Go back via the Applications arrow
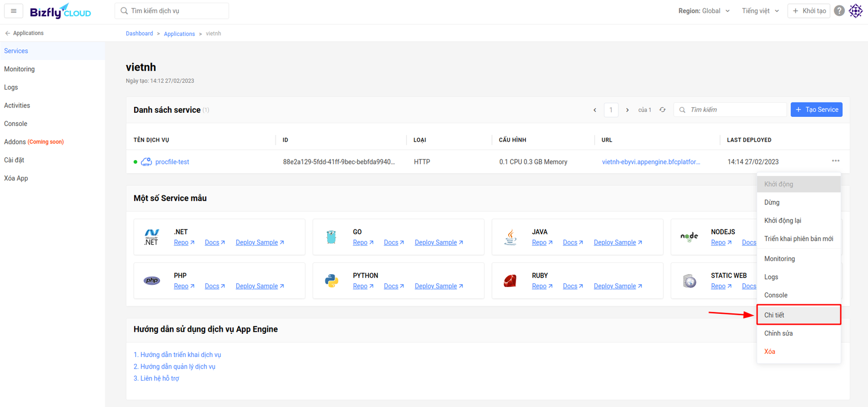868x407 pixels. coord(24,33)
